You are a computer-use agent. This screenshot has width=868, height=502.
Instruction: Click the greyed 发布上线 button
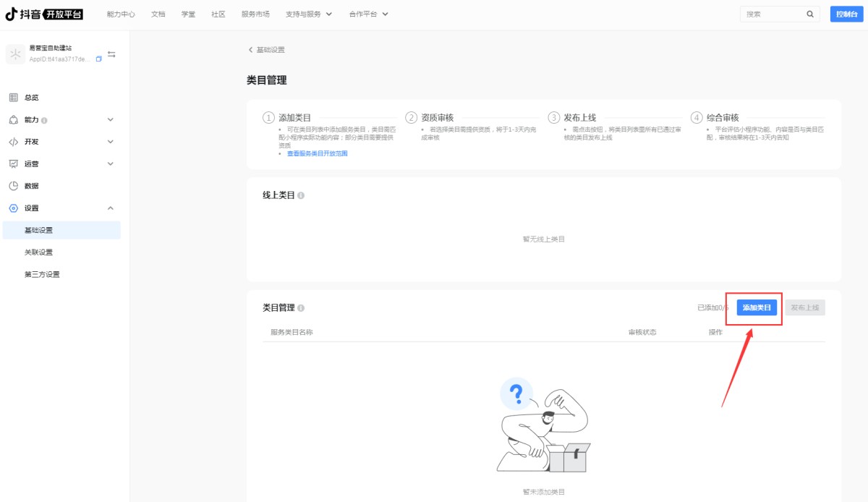point(805,307)
